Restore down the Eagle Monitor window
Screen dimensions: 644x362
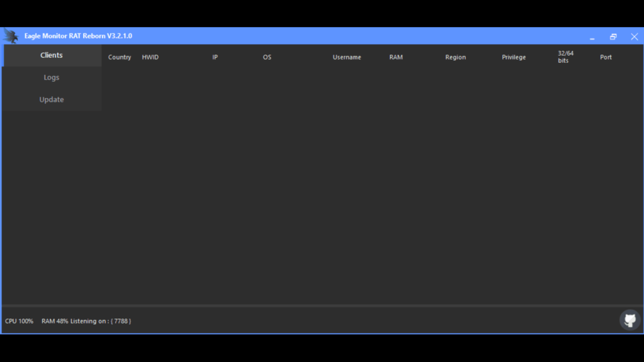[x=613, y=37]
